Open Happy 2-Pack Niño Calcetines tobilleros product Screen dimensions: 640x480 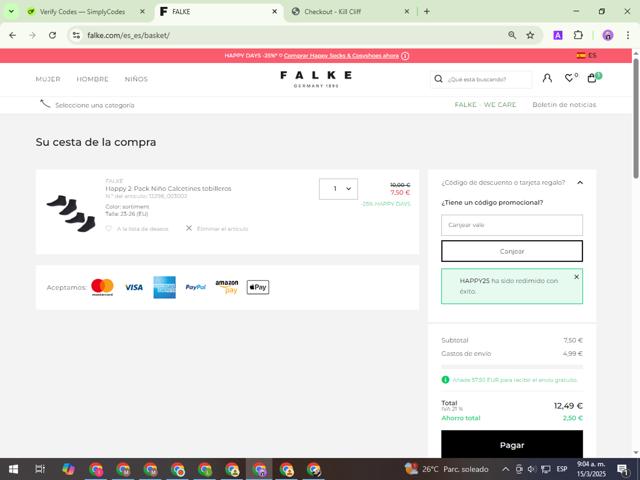(x=168, y=189)
